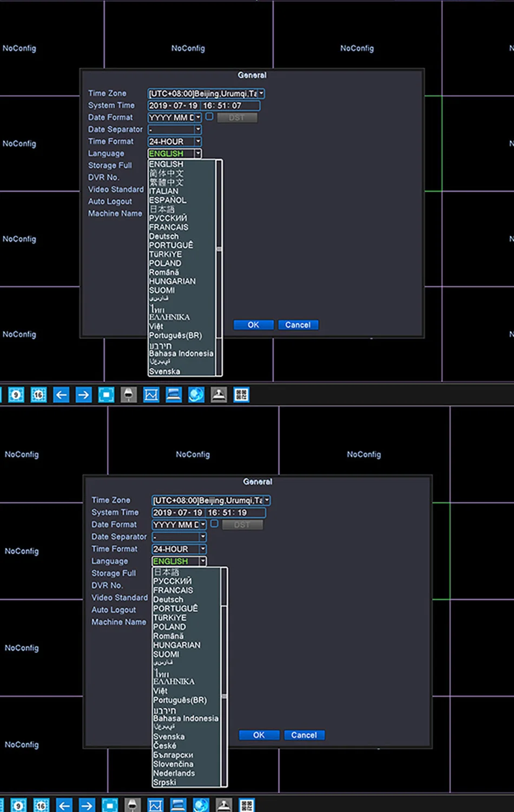
Task: Click OK in the lower General dialog
Action: 259,735
